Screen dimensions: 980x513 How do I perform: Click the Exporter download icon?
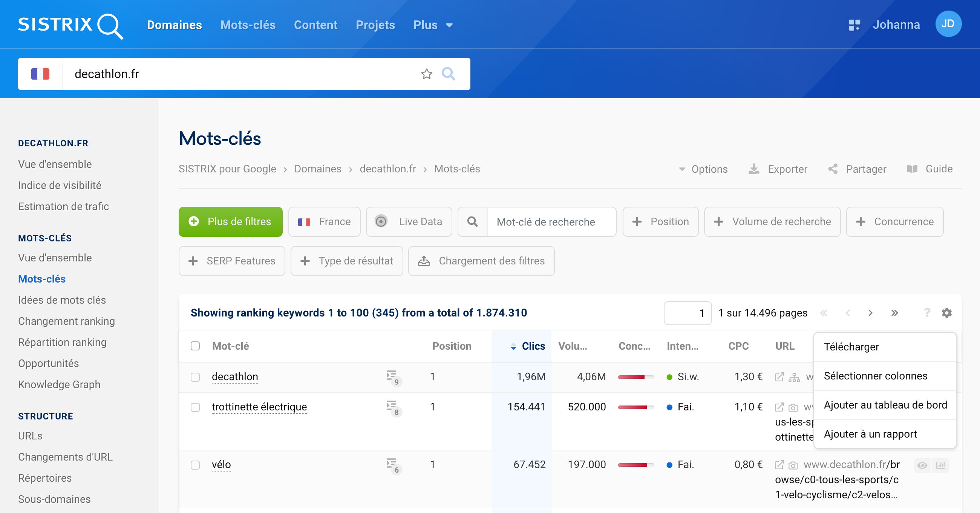[753, 169]
